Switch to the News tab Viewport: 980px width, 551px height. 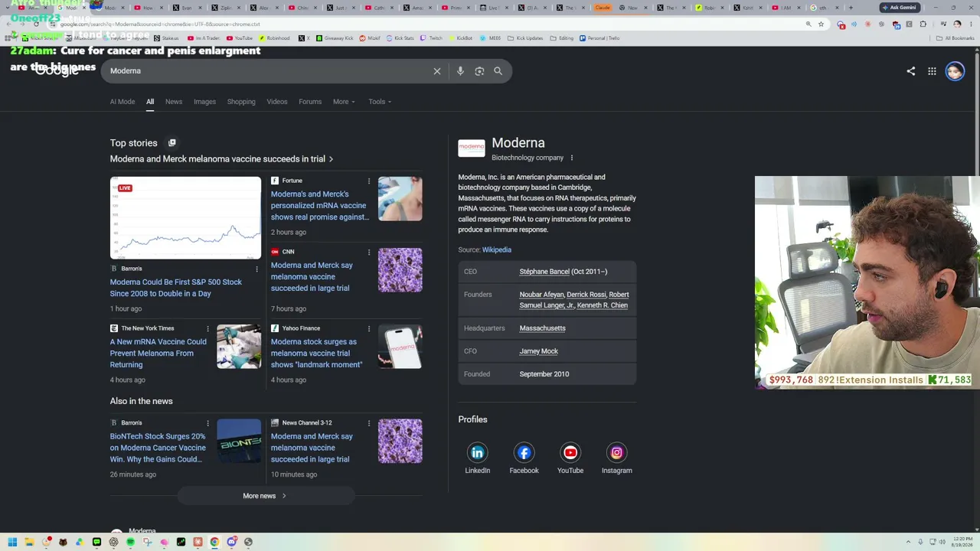174,102
